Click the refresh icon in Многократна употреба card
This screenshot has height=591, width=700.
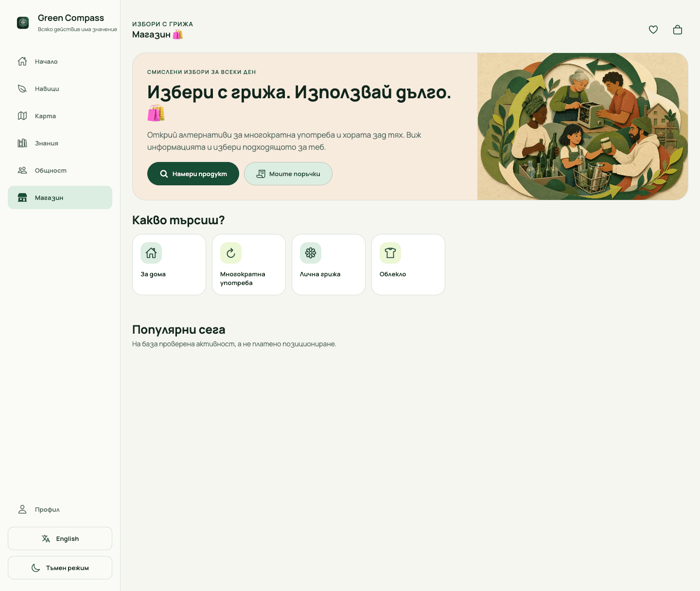(231, 253)
